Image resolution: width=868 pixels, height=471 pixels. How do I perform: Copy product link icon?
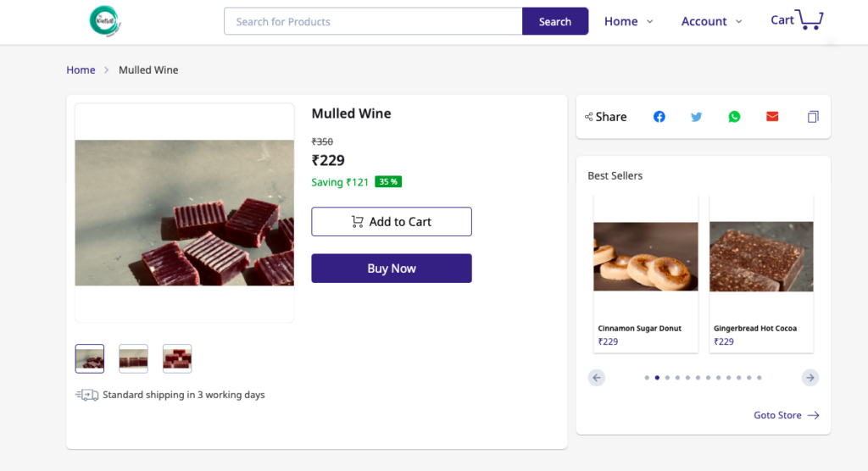(813, 117)
